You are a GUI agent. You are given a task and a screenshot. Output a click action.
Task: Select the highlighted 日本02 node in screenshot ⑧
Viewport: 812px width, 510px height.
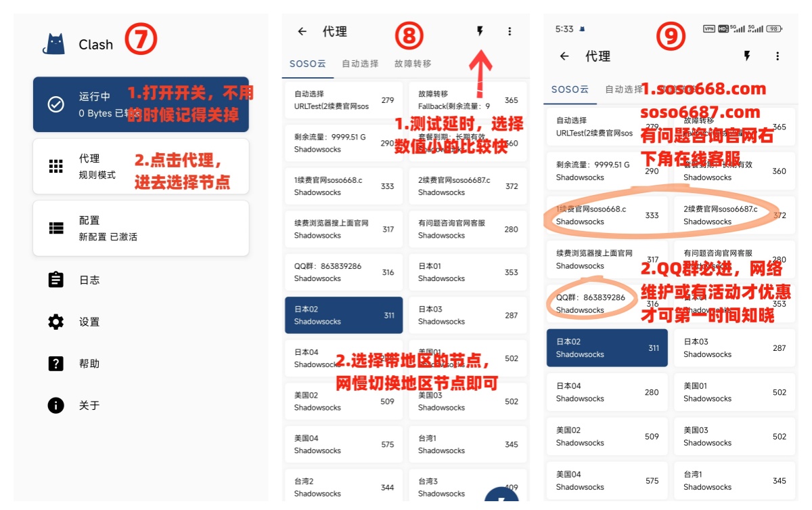click(x=344, y=315)
